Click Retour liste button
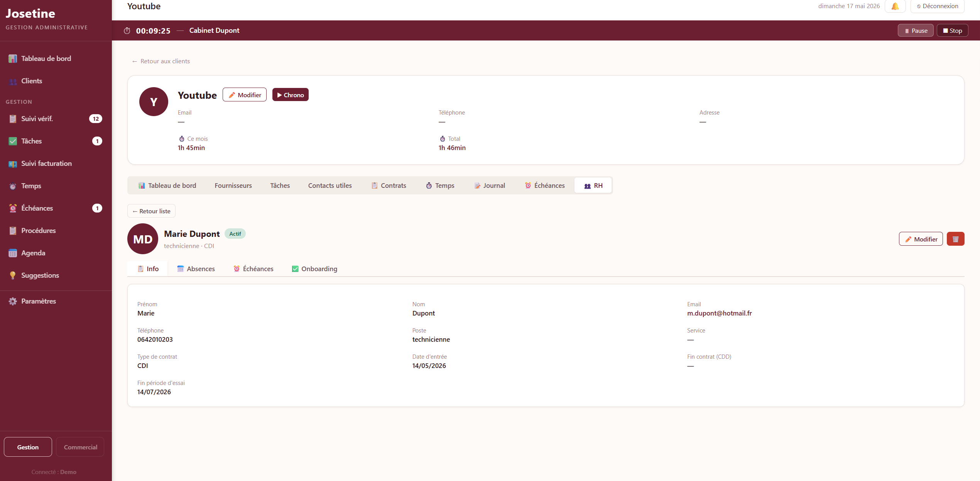Viewport: 980px width, 481px height. [151, 211]
